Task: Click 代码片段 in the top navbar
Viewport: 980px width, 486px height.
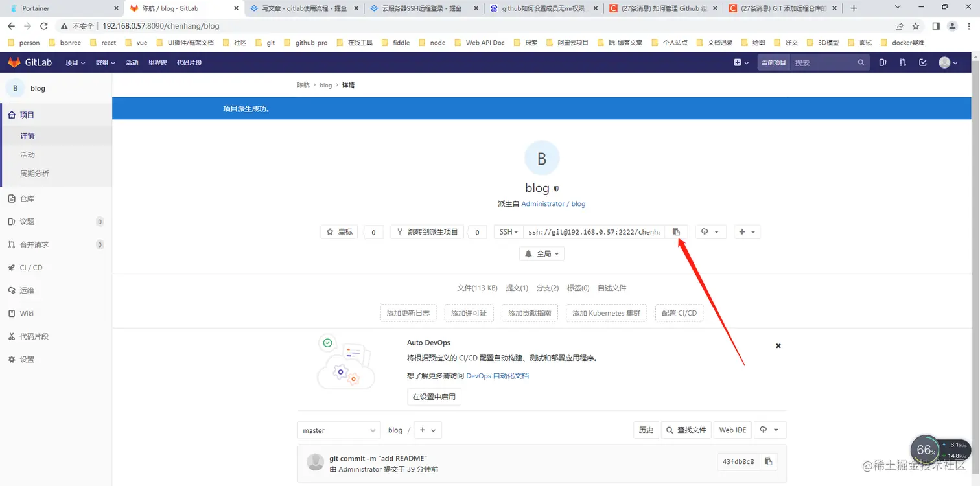Action: (189, 63)
